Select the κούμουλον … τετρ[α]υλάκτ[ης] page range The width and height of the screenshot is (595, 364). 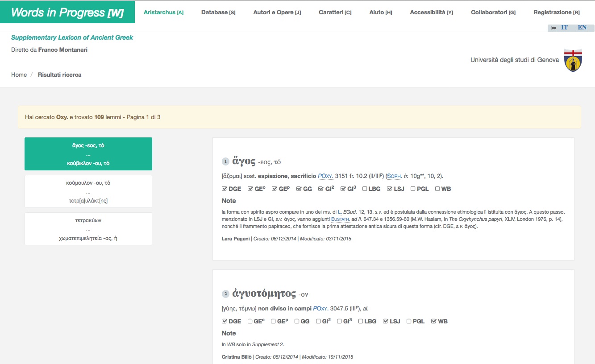(x=88, y=191)
